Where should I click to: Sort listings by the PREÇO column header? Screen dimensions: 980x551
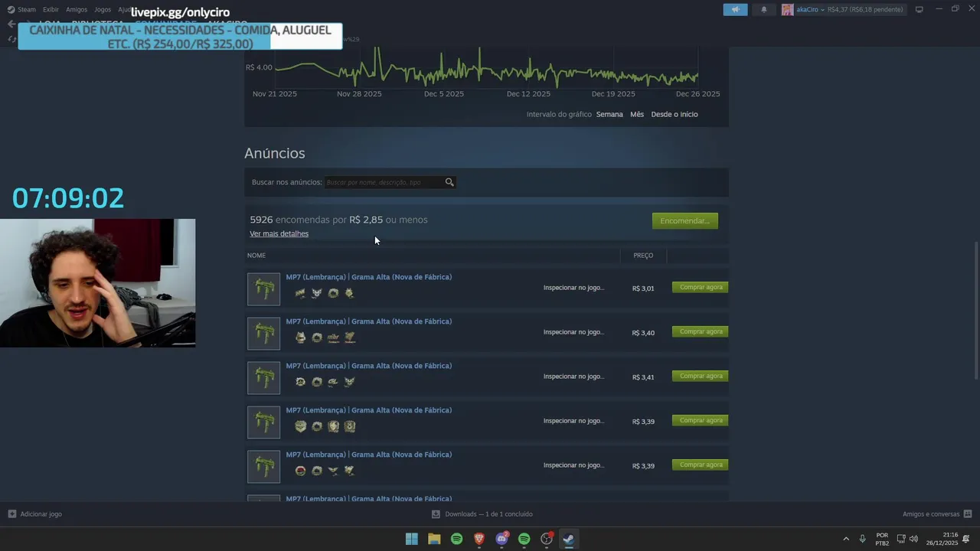[643, 255]
